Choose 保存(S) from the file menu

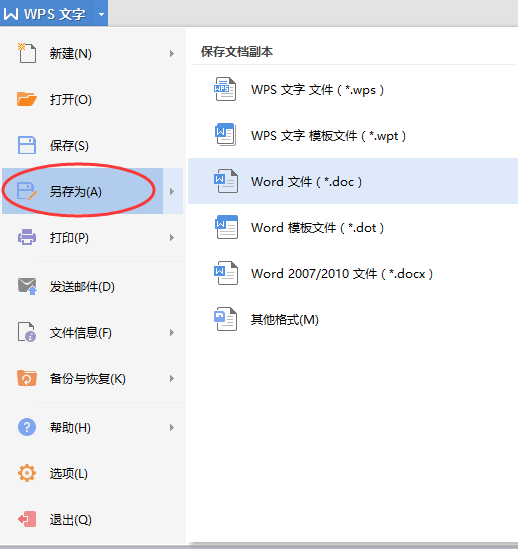[x=92, y=145]
